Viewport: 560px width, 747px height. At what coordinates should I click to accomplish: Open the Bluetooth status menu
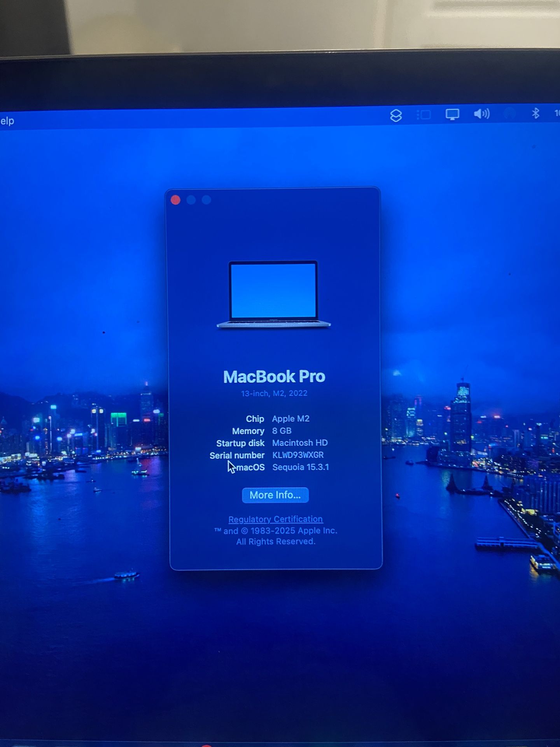pos(535,113)
